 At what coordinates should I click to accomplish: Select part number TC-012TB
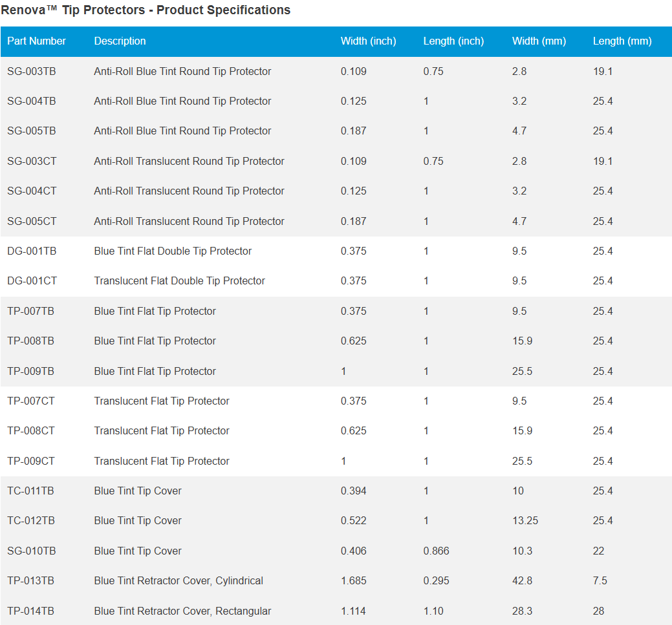tap(31, 521)
